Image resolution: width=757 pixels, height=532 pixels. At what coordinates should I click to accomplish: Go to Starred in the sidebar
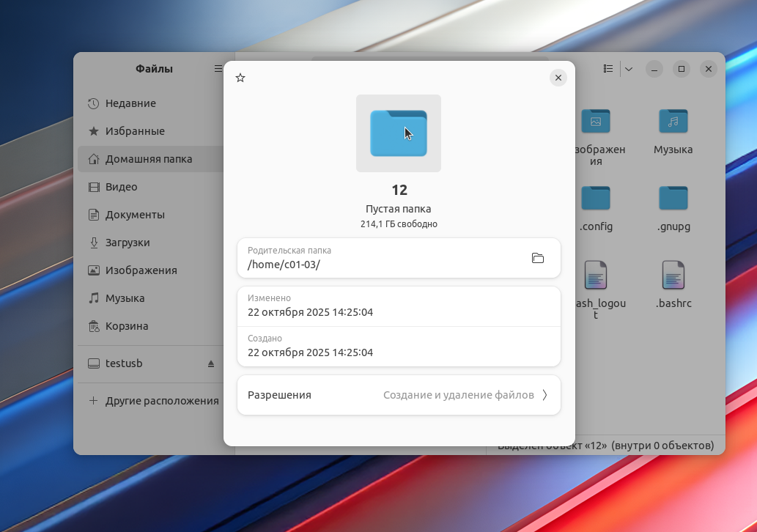click(135, 131)
